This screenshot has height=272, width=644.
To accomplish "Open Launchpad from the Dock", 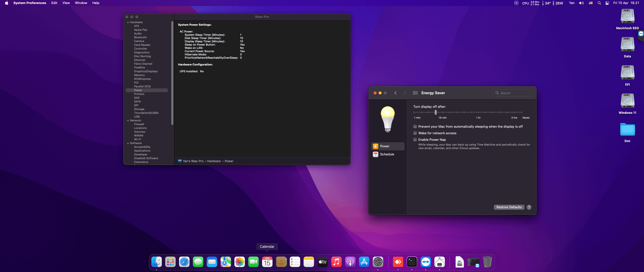I will coord(170,262).
